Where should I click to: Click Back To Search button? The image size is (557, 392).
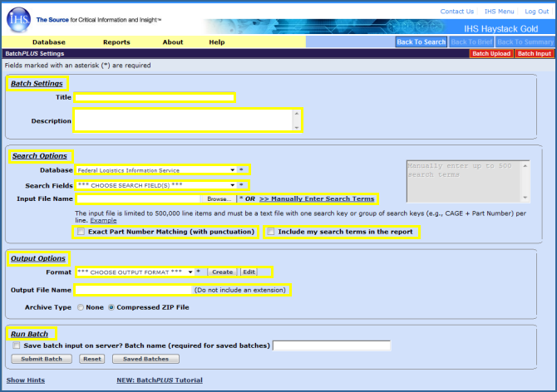pos(421,42)
